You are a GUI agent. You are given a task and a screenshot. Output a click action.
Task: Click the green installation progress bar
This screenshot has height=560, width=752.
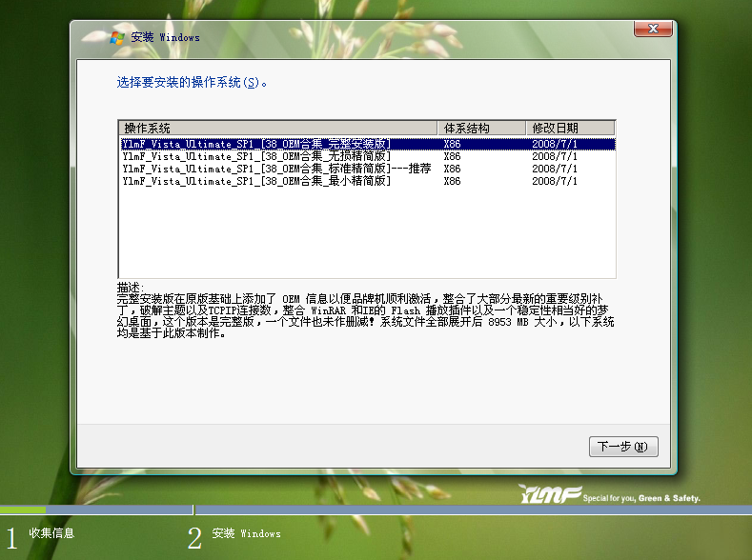23,510
